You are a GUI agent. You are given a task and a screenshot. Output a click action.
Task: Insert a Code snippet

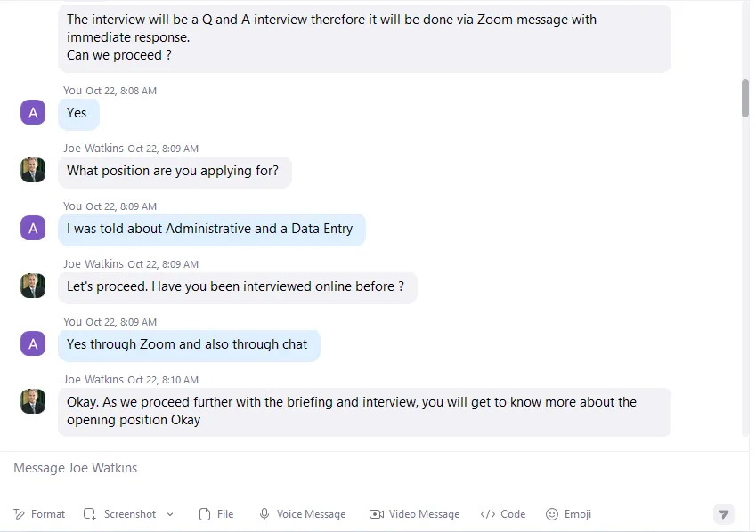click(x=503, y=514)
